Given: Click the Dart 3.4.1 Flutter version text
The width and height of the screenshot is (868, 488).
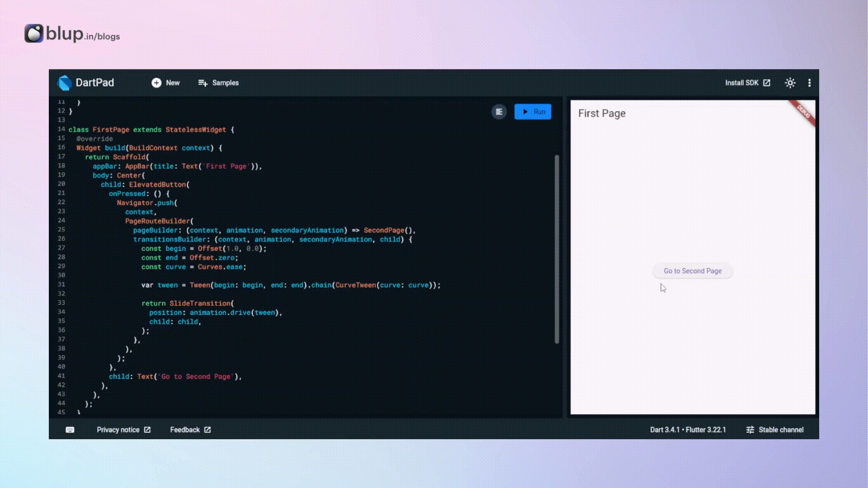Looking at the screenshot, I should (x=688, y=430).
